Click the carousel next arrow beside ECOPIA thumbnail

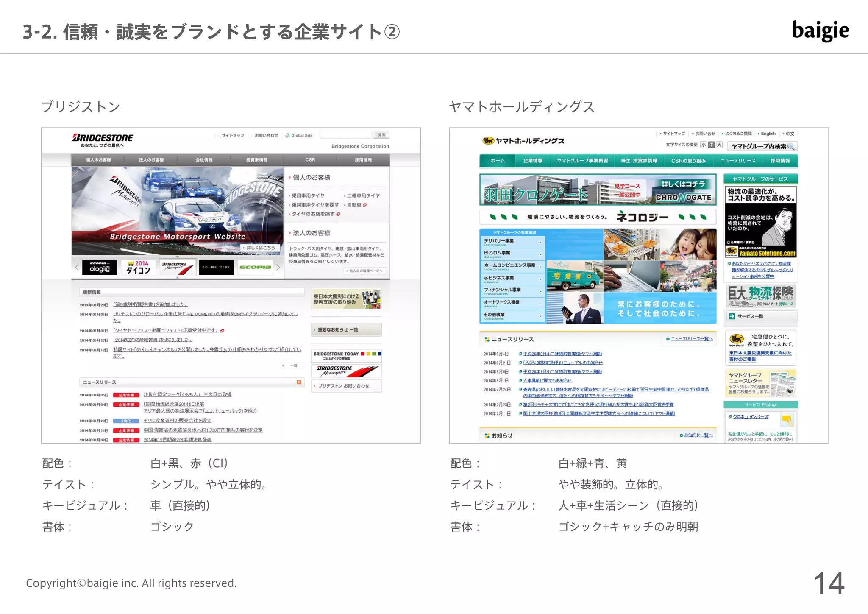pyautogui.click(x=278, y=267)
